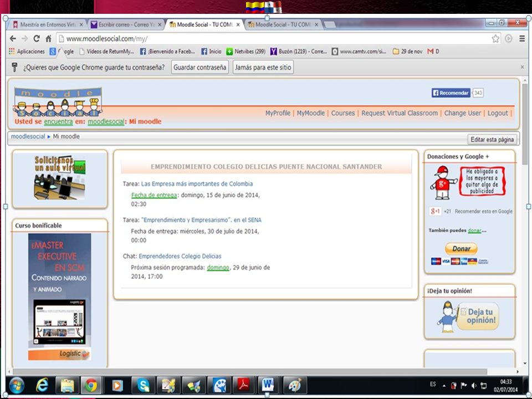Open Emprendimiento Colegio Delicias course heading
Viewport: 532px width, 399px height.
pos(267,167)
